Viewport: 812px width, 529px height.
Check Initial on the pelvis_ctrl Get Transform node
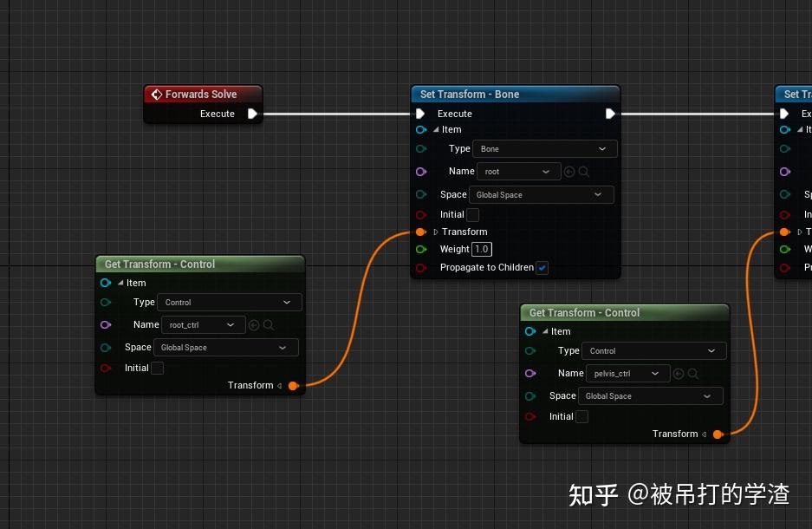click(x=581, y=416)
